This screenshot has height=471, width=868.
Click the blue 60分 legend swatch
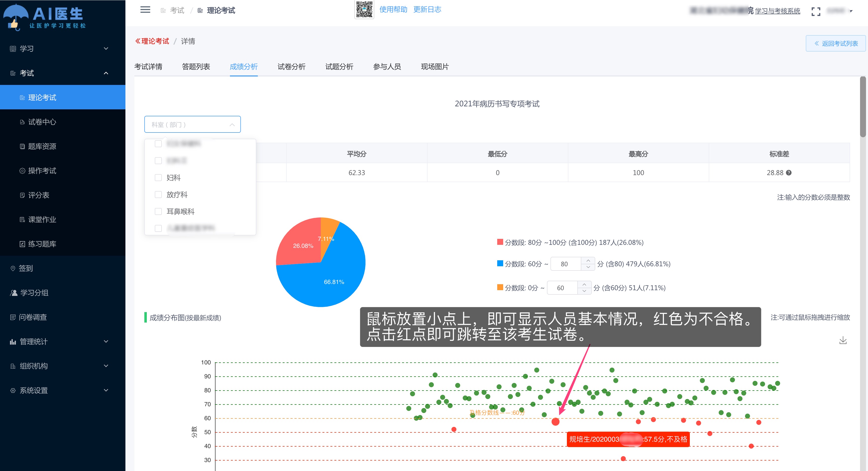click(500, 263)
